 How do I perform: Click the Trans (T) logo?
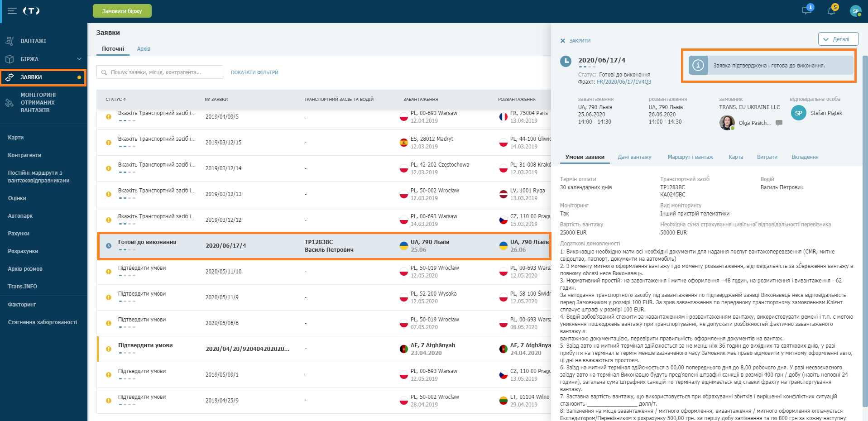[31, 11]
